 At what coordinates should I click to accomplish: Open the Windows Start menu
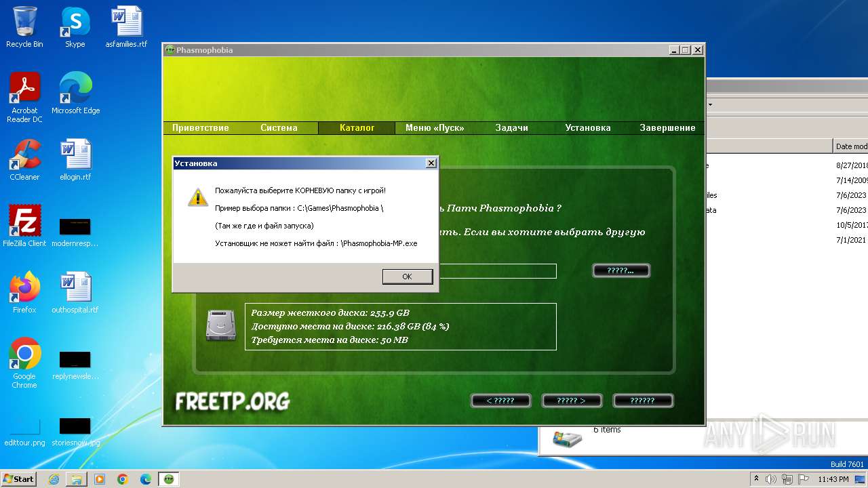(x=18, y=479)
